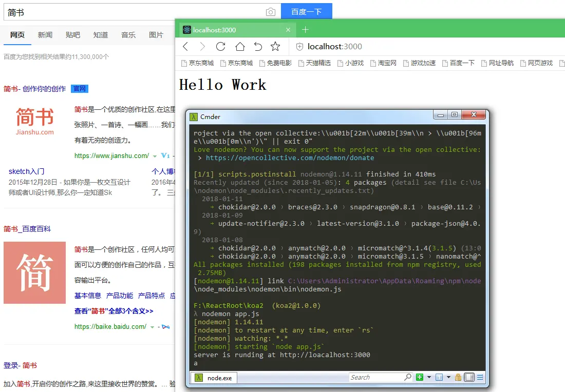Click the red 简 baike thumbnail

tap(34, 272)
